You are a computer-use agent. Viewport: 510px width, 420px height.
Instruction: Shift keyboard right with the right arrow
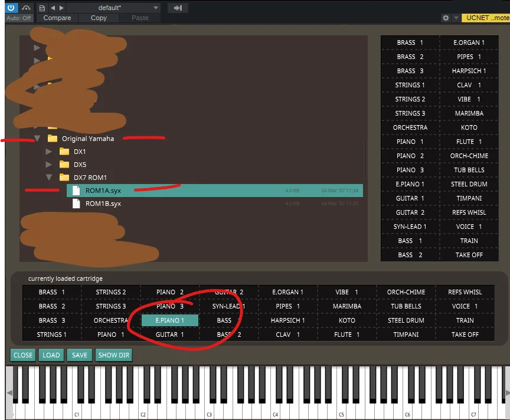click(x=508, y=393)
